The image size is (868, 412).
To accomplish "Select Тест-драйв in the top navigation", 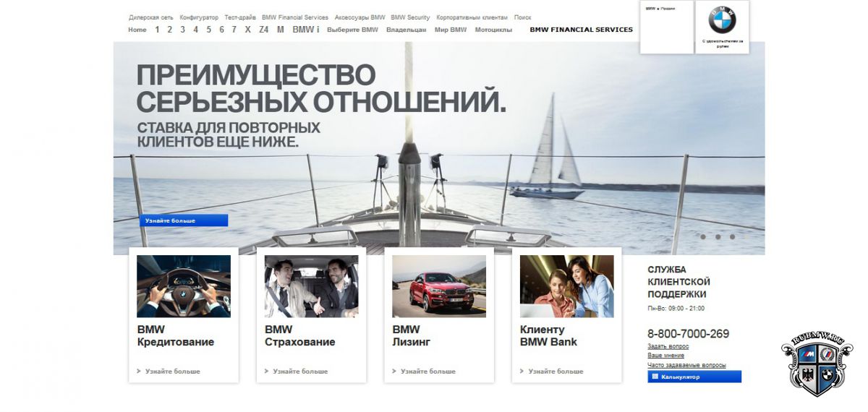I will (x=240, y=17).
